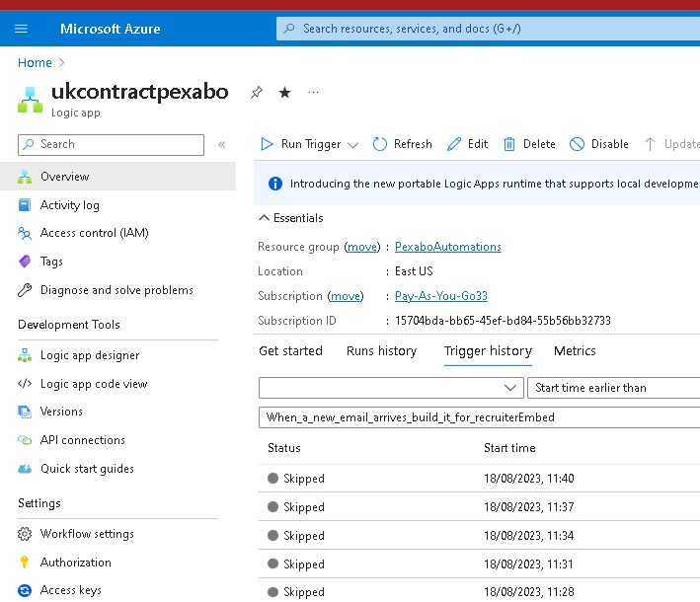Click the Refresh button label

tap(413, 144)
